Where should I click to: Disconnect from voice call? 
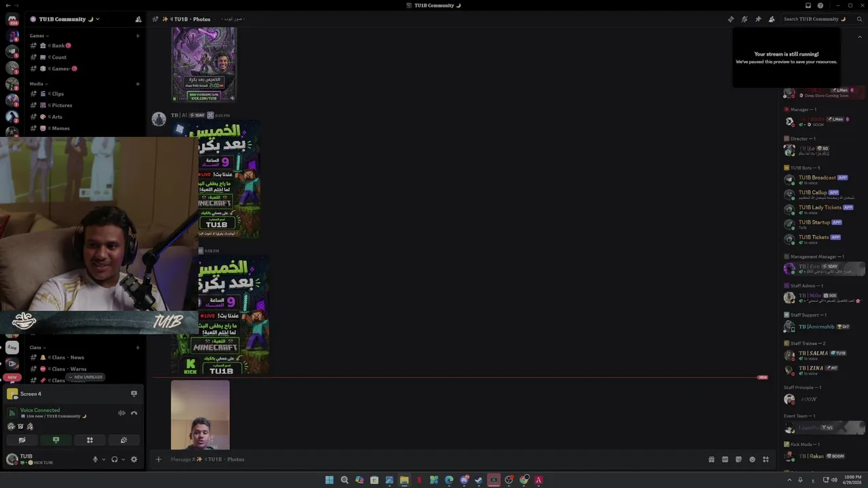(x=134, y=413)
